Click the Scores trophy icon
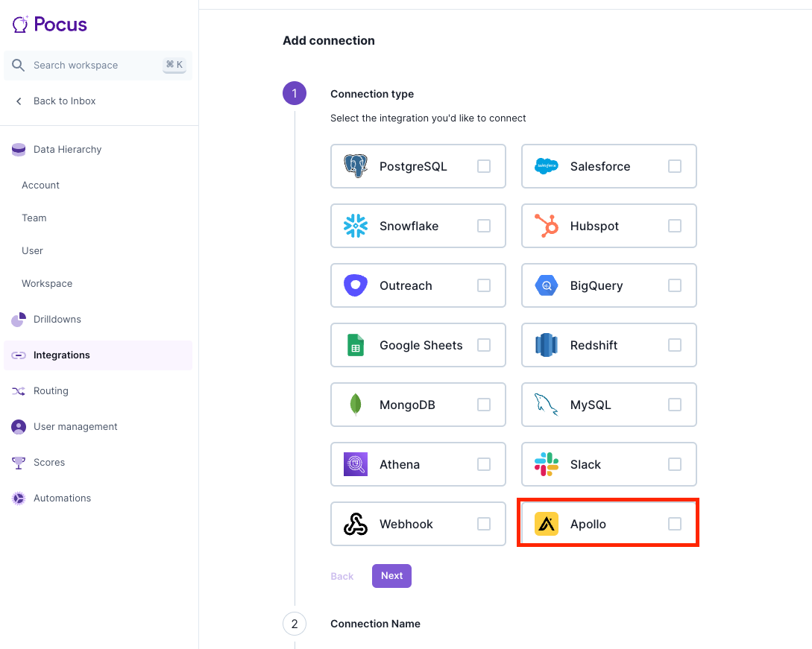The image size is (812, 649). [x=19, y=463]
